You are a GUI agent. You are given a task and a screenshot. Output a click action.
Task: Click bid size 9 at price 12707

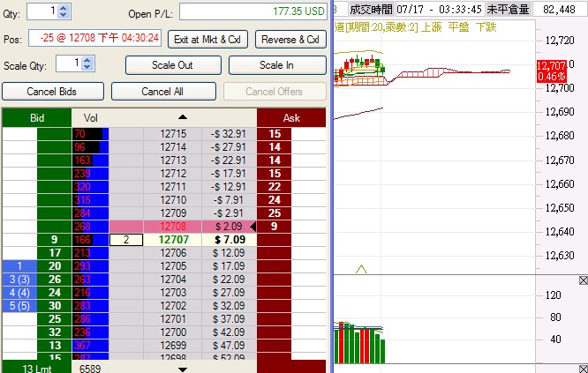click(x=55, y=240)
